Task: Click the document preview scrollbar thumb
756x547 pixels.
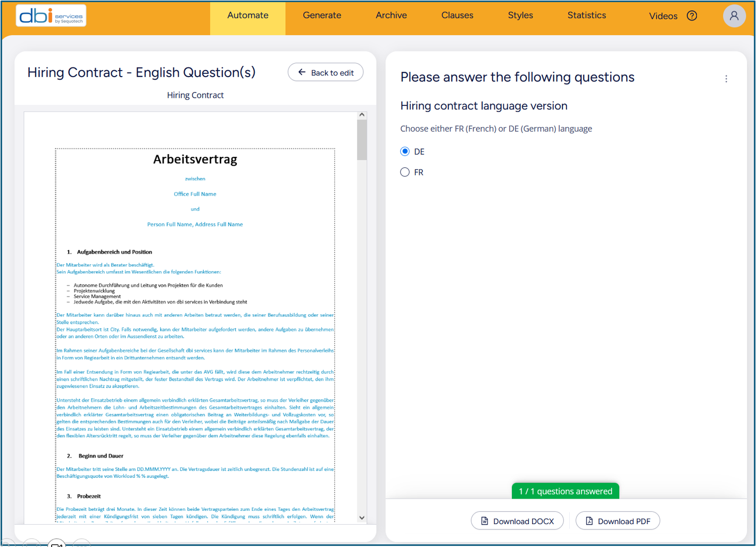Action: [362, 140]
